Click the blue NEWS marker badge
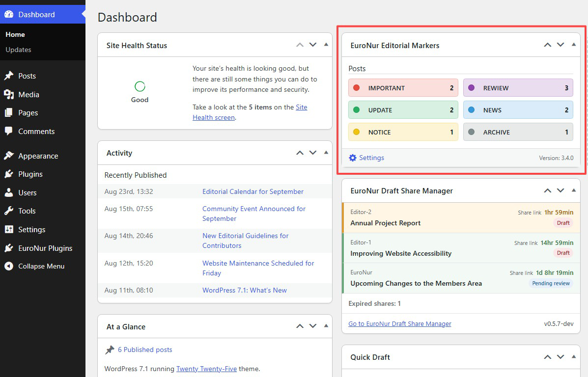588x377 pixels. (x=518, y=110)
